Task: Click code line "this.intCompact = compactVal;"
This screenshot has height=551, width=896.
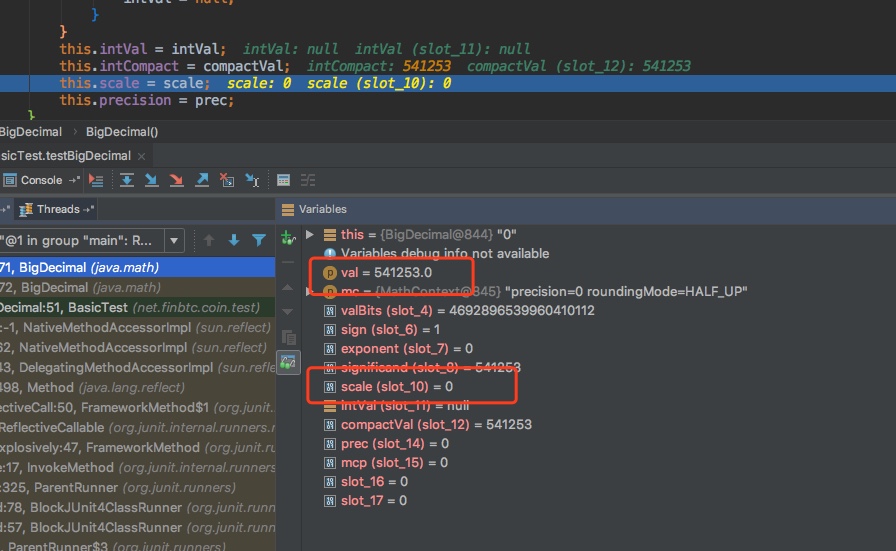Action: pos(175,66)
